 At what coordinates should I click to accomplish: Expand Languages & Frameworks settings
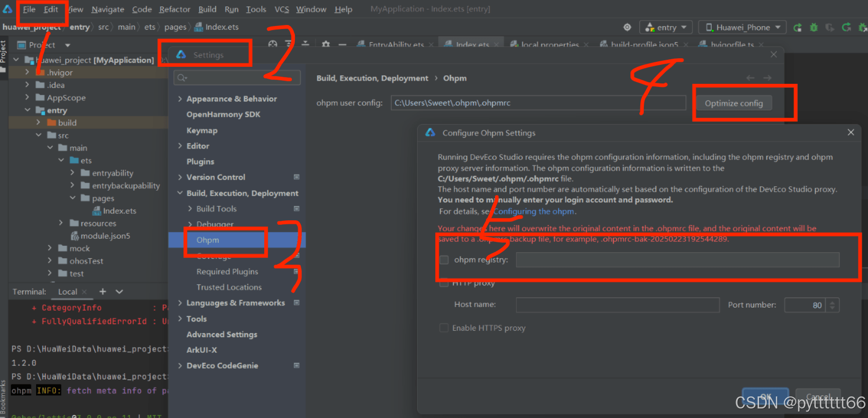pyautogui.click(x=180, y=303)
